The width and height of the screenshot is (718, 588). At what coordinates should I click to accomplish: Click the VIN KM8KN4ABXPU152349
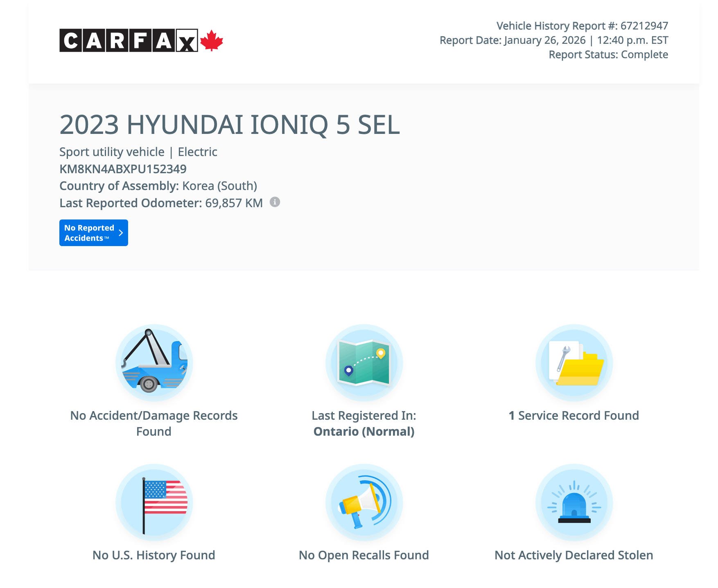coord(123,169)
